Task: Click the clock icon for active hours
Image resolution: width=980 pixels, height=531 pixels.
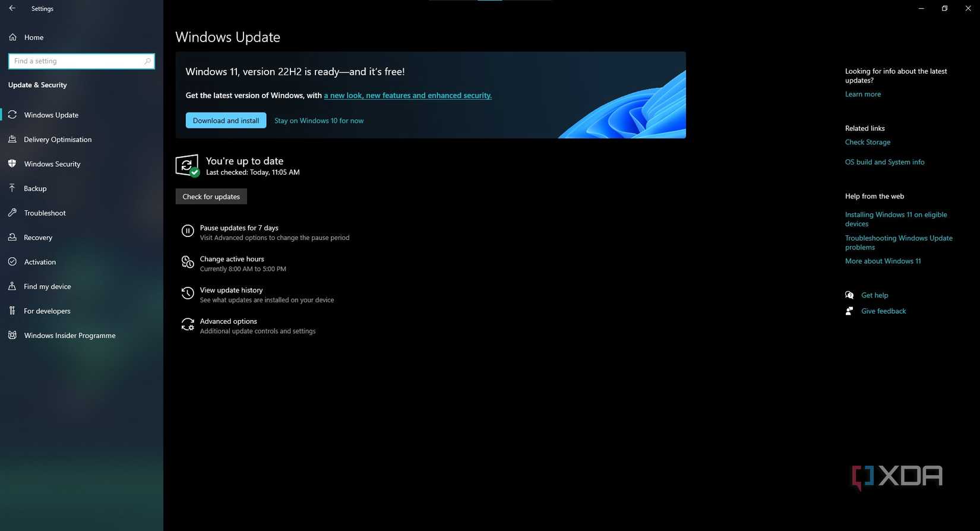Action: (188, 262)
